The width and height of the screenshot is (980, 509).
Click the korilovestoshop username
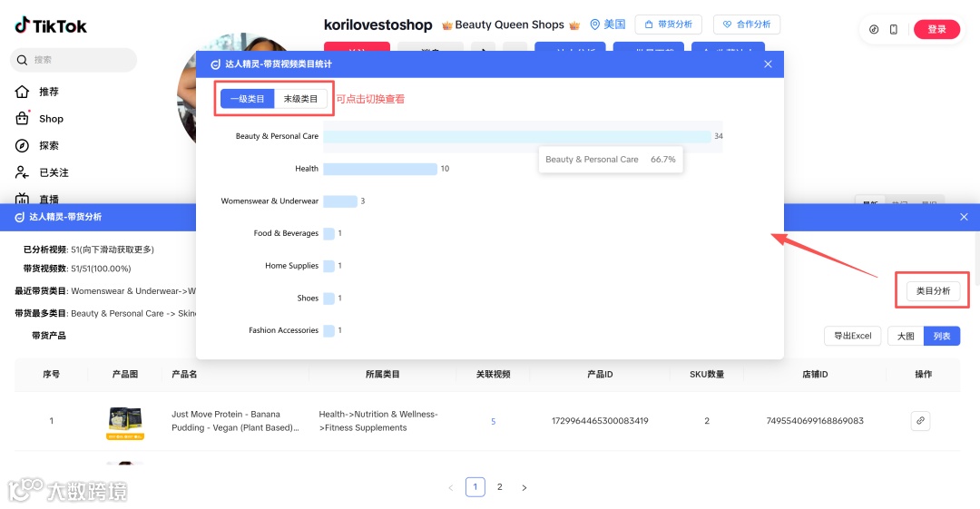pyautogui.click(x=377, y=25)
